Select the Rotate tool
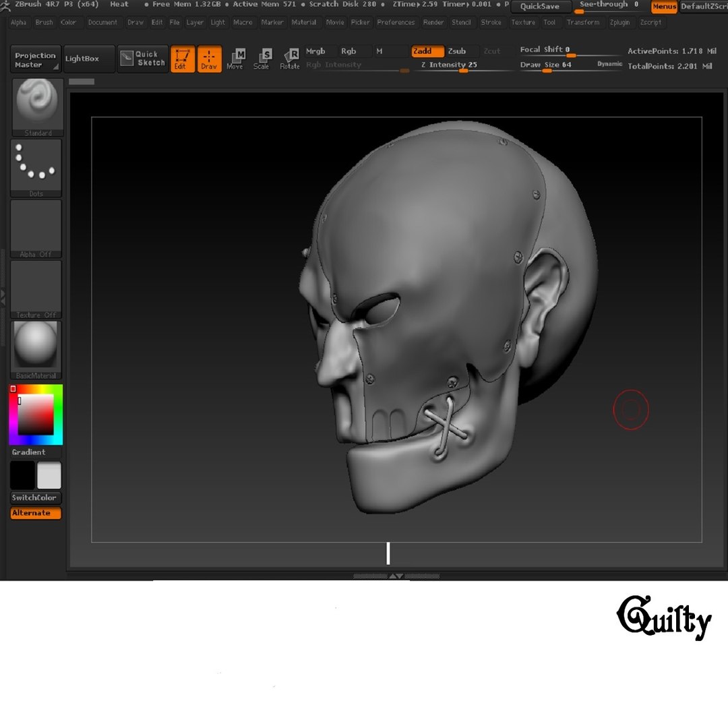Screen dimensions: 728x728 click(x=290, y=59)
